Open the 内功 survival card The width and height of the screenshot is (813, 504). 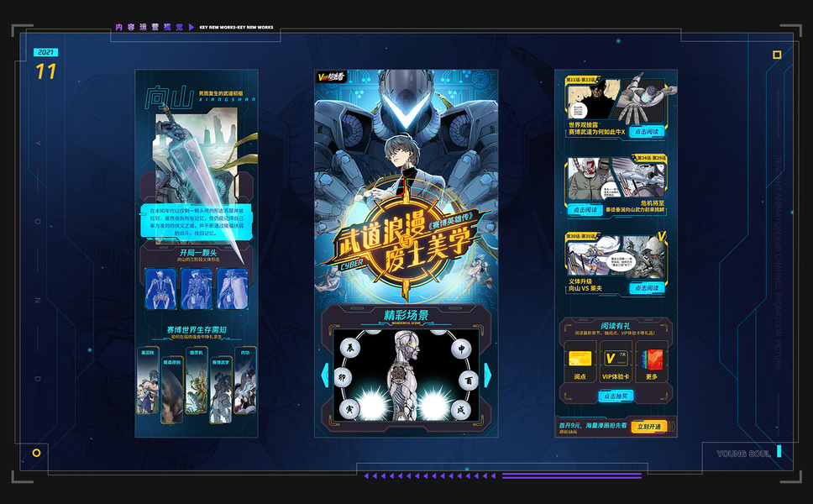click(x=245, y=381)
